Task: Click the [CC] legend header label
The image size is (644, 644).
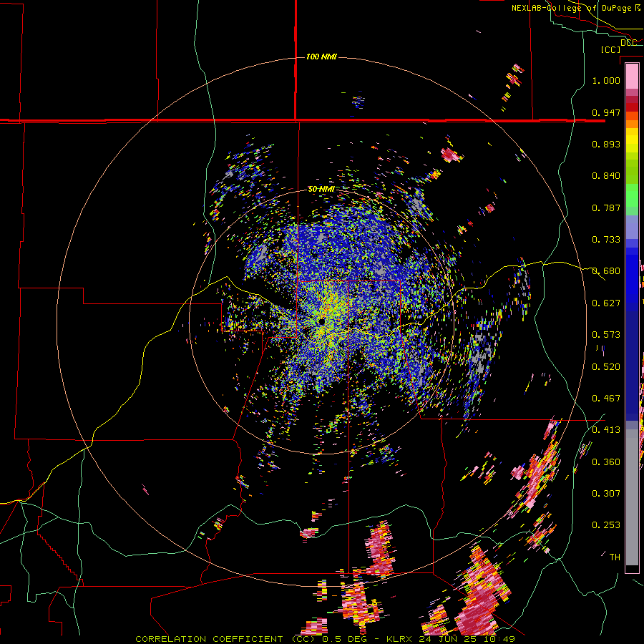Action: click(611, 49)
